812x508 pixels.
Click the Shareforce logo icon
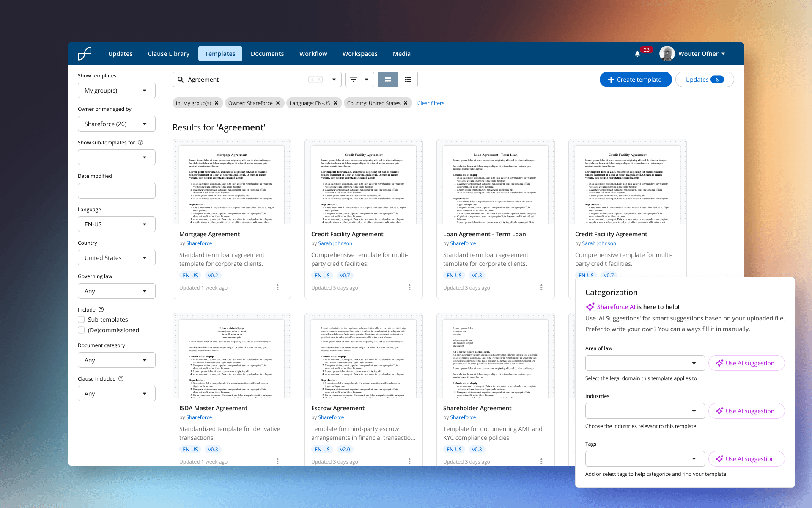point(85,54)
